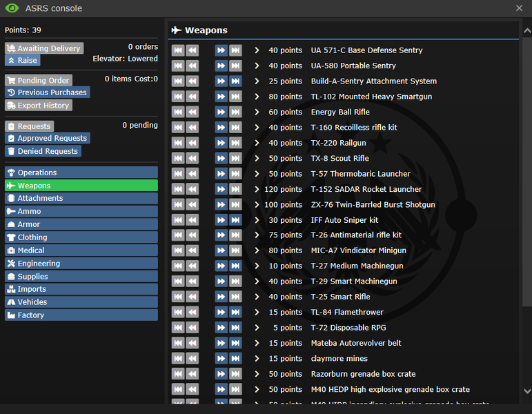Open Export History
Image resolution: width=532 pixels, height=414 pixels.
tap(39, 106)
